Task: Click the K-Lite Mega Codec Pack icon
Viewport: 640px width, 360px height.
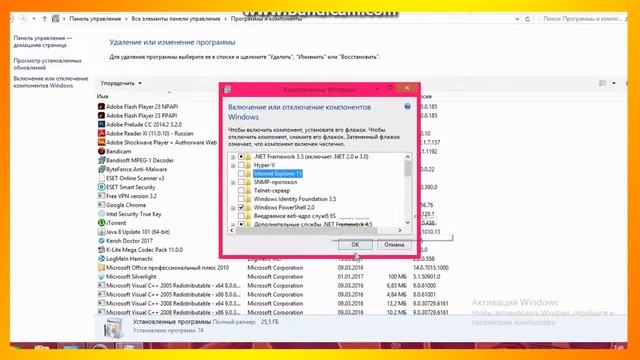Action: tap(101, 250)
